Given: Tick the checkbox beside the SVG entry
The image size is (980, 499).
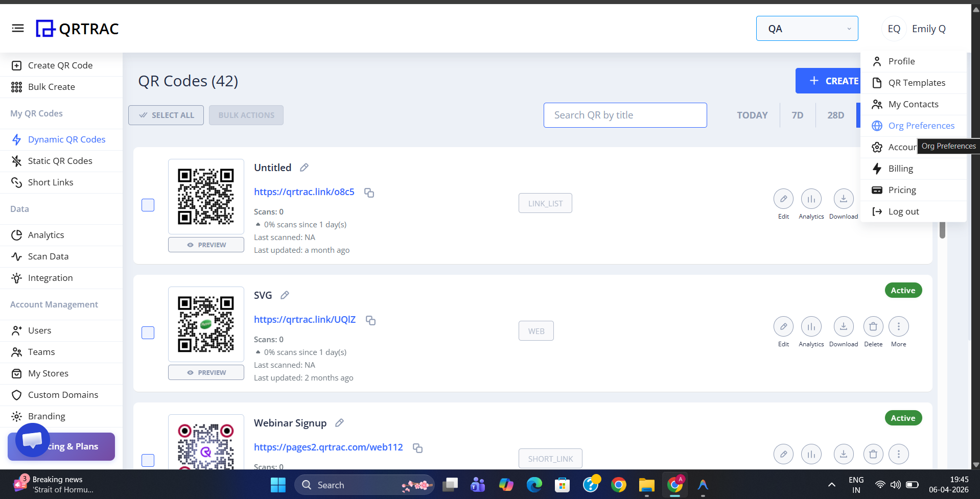Looking at the screenshot, I should (148, 332).
